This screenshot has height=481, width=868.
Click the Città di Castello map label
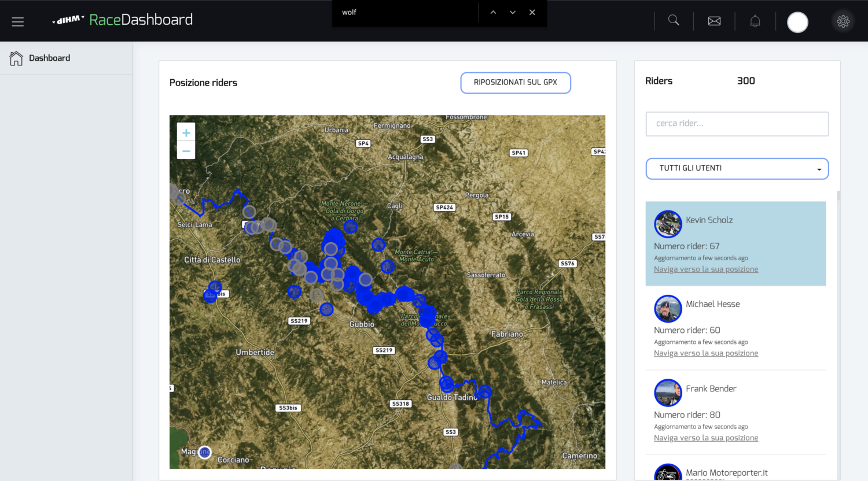click(212, 260)
